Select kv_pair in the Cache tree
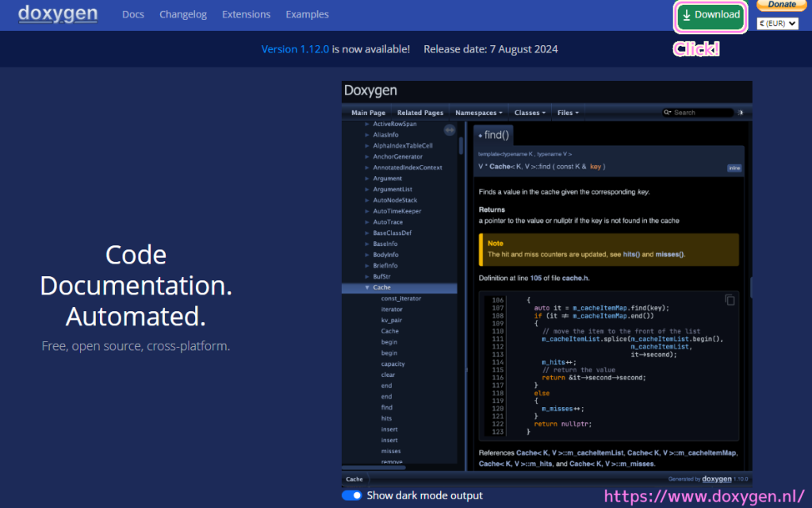The height and width of the screenshot is (508, 812). (x=391, y=320)
